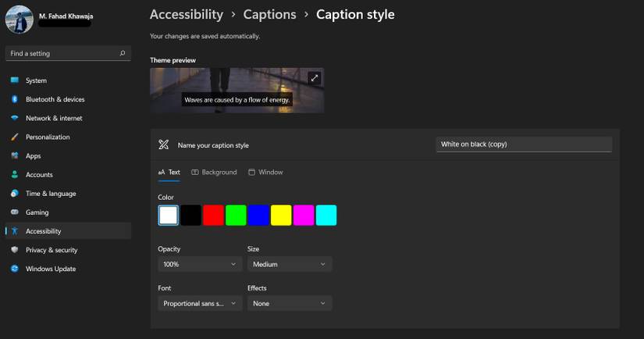This screenshot has width=644, height=339.
Task: Click the Bluetooth & devices icon
Action: point(15,99)
